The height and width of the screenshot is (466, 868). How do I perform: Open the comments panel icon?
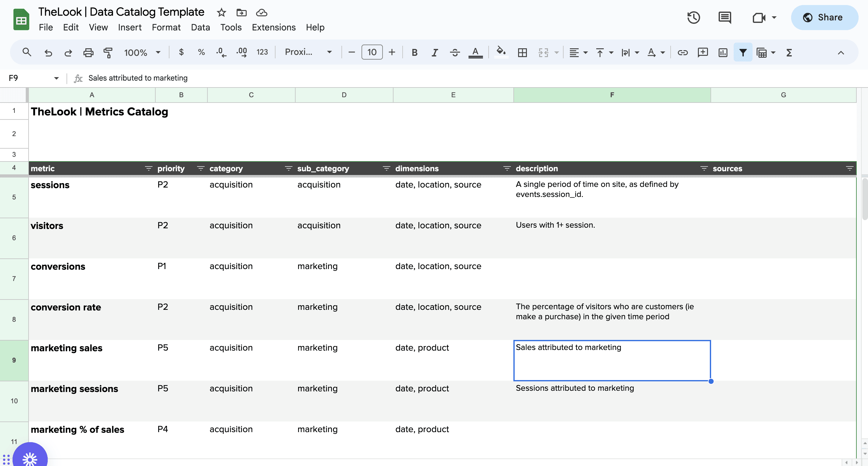[725, 18]
